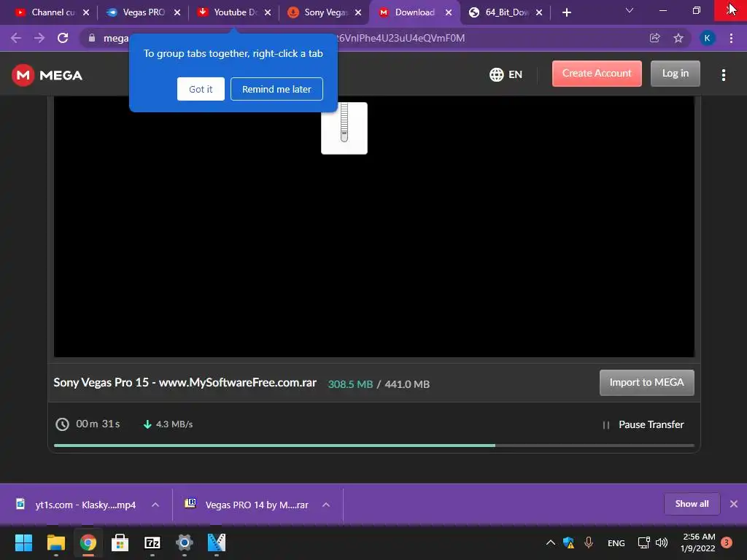Click the file name Sony Vegas Pro 15 rar
The height and width of the screenshot is (560, 747).
pos(185,382)
